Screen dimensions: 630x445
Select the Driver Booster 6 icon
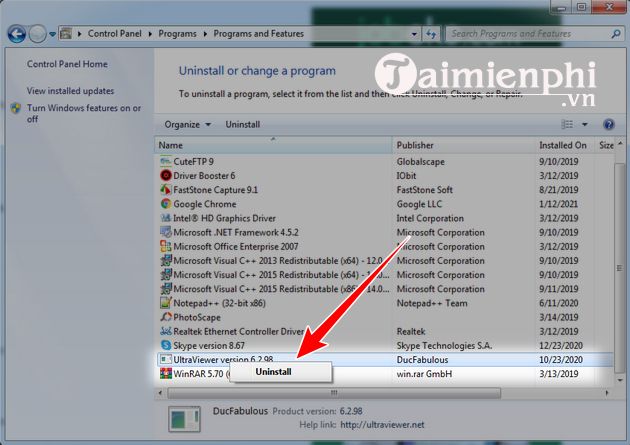click(166, 176)
